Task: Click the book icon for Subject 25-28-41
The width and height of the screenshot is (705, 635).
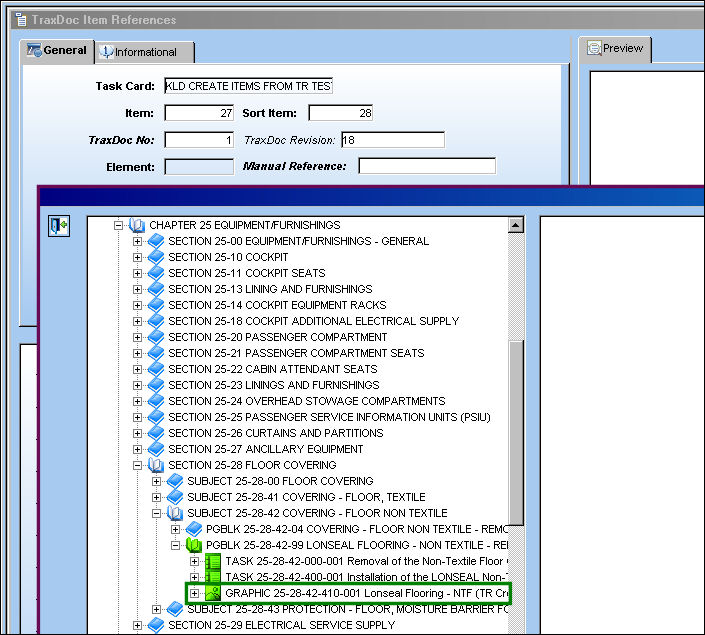Action: coord(175,497)
